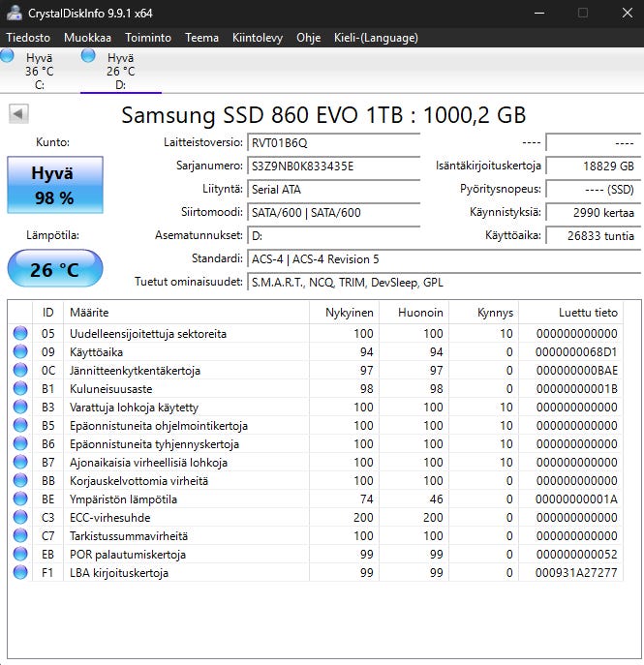The width and height of the screenshot is (644, 665).
Task: Click the Nykyinen column header
Action: coord(345,313)
